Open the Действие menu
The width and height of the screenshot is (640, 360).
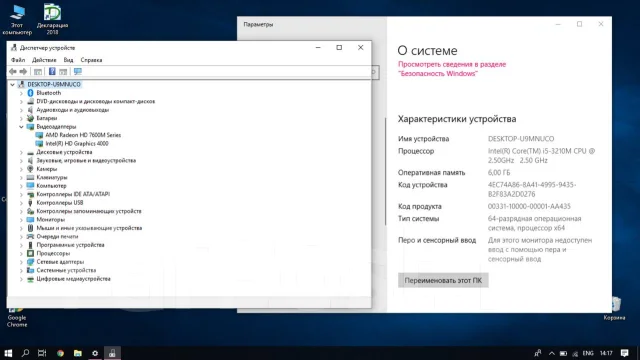tap(44, 60)
